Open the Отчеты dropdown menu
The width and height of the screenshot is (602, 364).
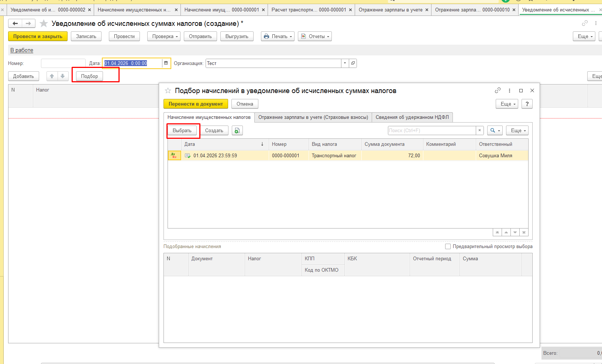315,36
